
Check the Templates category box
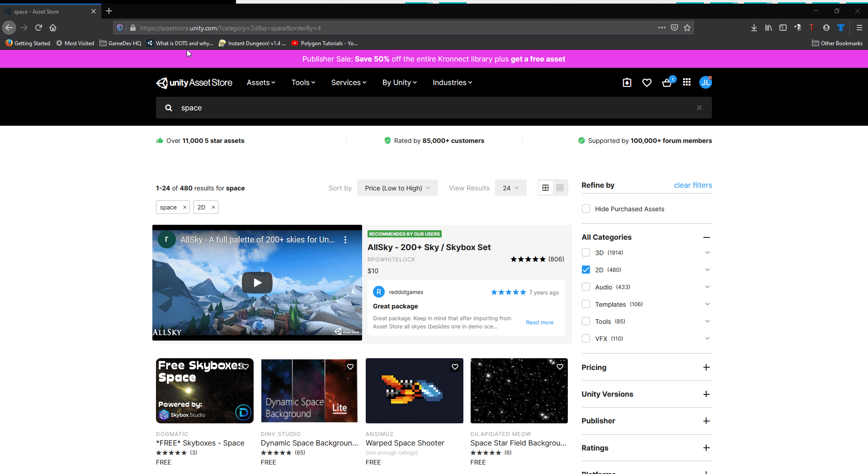586,304
